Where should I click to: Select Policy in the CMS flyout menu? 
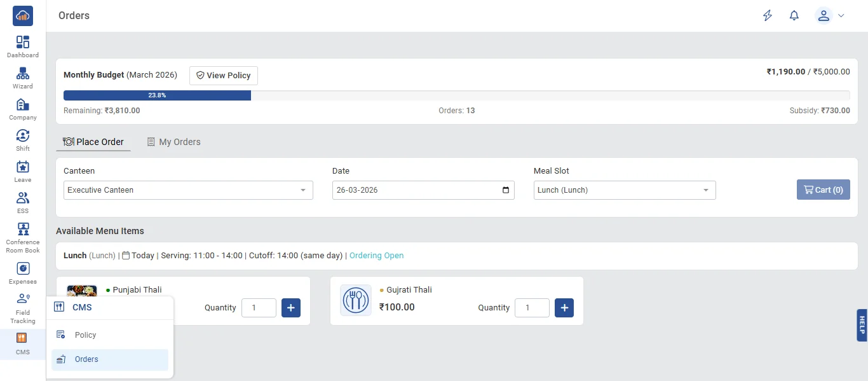(110, 335)
